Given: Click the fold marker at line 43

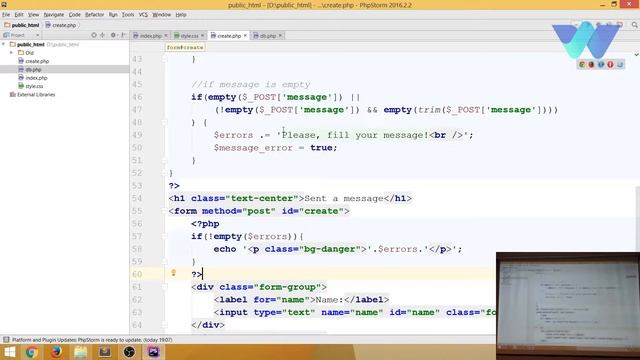Looking at the screenshot, I should [x=164, y=59].
